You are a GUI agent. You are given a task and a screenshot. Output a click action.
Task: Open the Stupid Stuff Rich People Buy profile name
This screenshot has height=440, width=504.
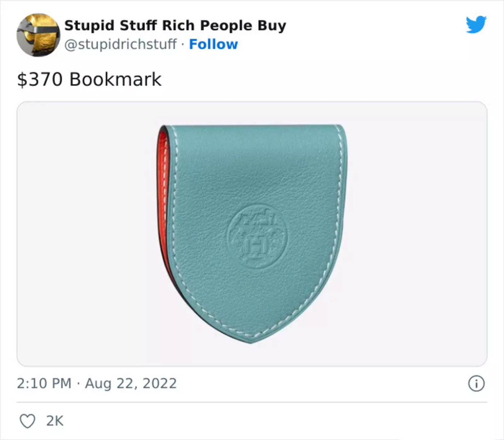coord(175,26)
